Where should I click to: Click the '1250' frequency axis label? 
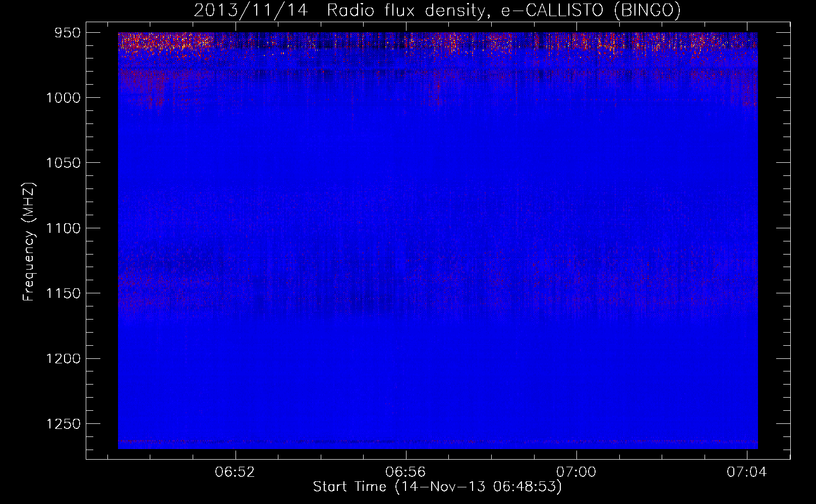(x=63, y=424)
